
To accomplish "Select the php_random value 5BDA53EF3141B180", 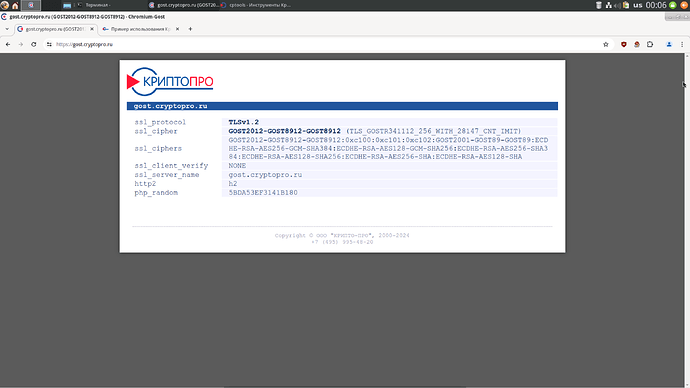I will click(263, 193).
